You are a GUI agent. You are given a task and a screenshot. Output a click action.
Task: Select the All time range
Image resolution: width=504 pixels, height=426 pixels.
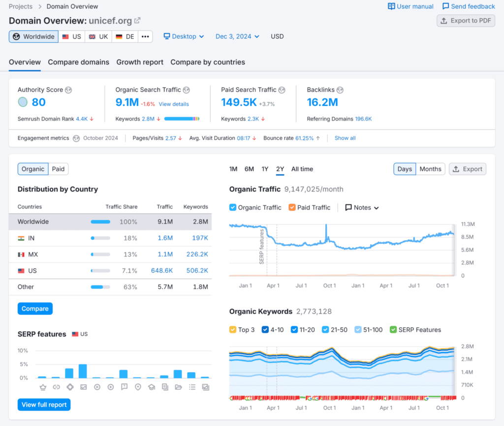[302, 169]
